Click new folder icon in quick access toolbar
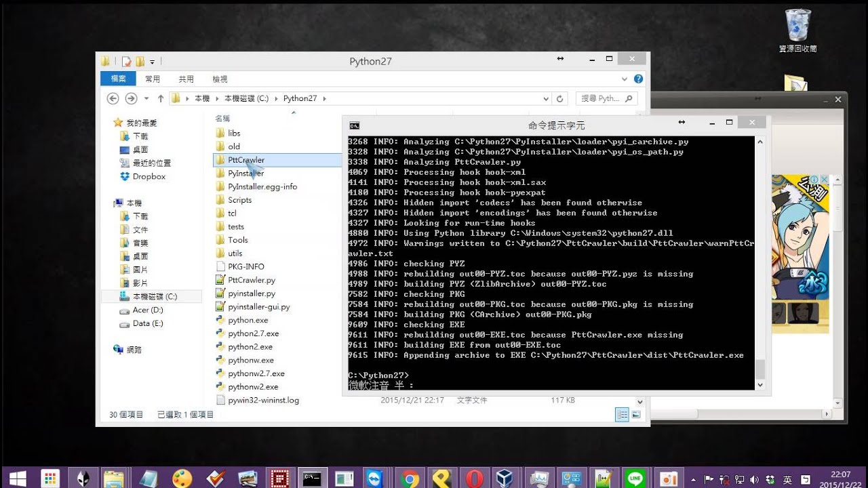The image size is (868, 488). click(140, 61)
